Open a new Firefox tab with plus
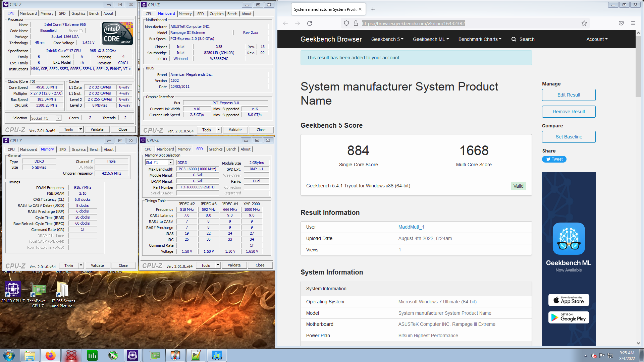 click(373, 9)
